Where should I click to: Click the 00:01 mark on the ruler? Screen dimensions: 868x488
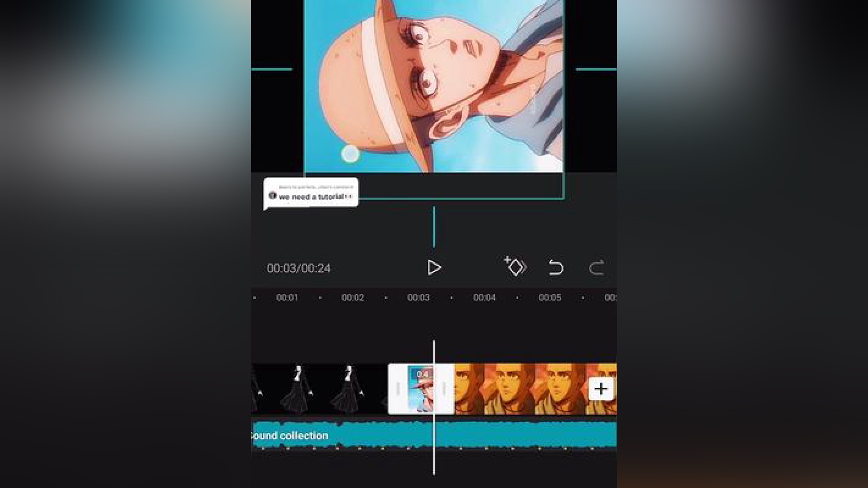[x=287, y=298]
